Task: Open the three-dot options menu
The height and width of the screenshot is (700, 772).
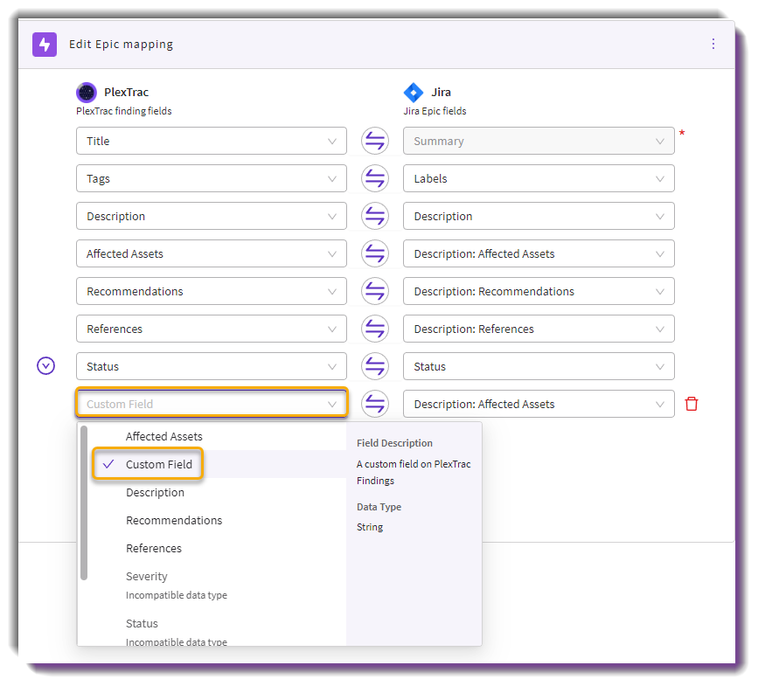Action: click(713, 44)
